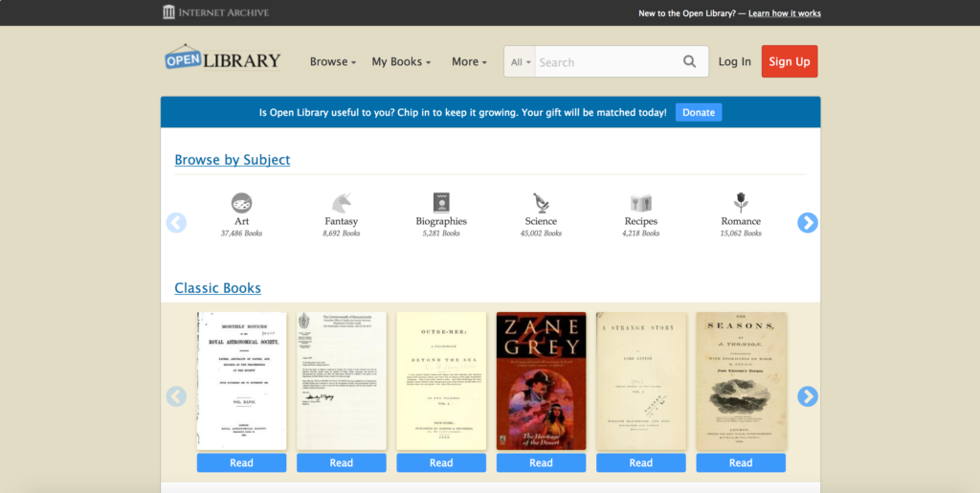Show next subjects in Browse by Subject carousel

point(808,222)
